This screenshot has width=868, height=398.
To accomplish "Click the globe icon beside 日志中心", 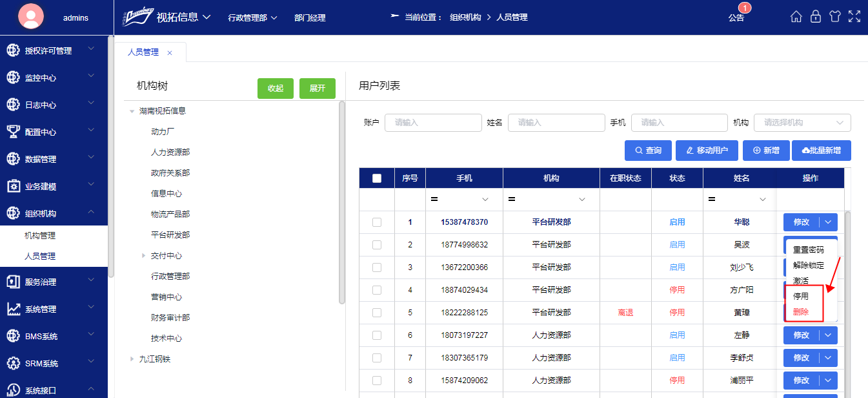I will point(13,105).
